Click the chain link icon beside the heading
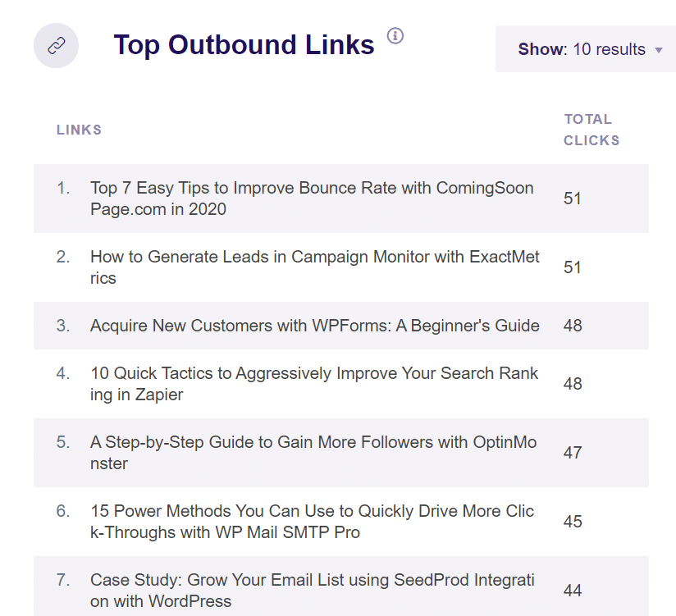 (56, 45)
